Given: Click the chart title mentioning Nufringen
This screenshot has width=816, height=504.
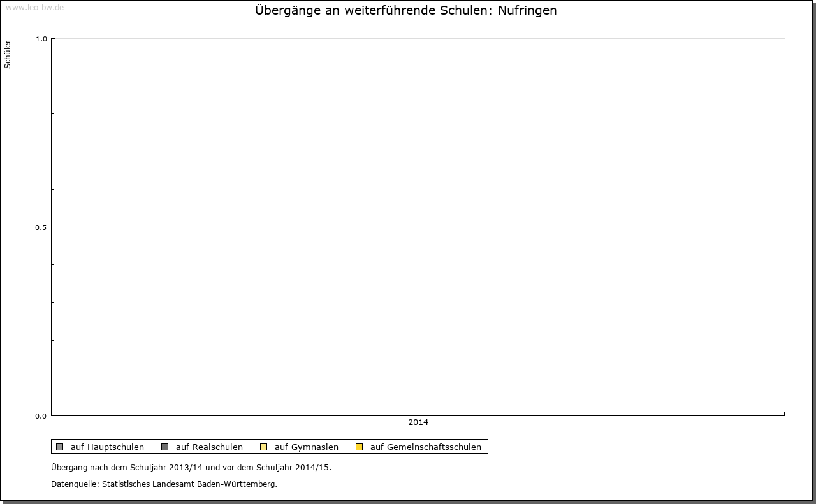Looking at the screenshot, I should coord(405,11).
